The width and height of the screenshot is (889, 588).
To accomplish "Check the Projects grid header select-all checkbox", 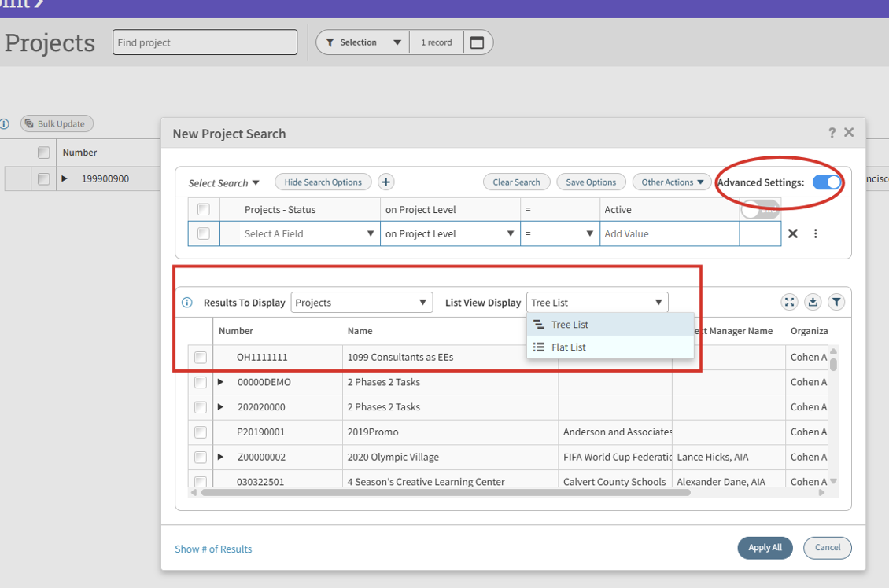I will [43, 153].
